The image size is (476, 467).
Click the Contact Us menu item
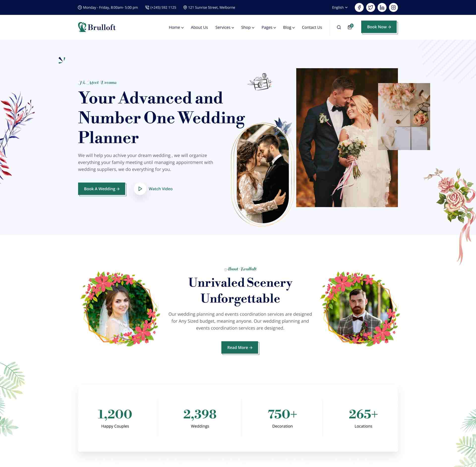(x=312, y=27)
